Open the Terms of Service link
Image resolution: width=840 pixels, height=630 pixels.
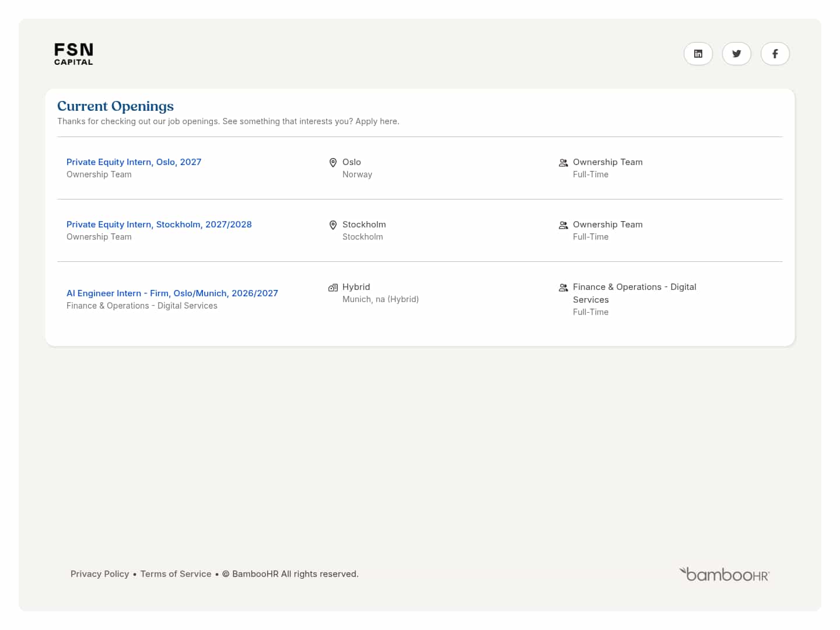pyautogui.click(x=176, y=574)
